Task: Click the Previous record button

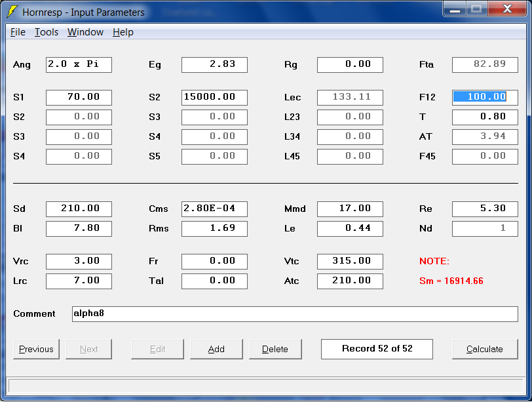Action: click(x=36, y=349)
